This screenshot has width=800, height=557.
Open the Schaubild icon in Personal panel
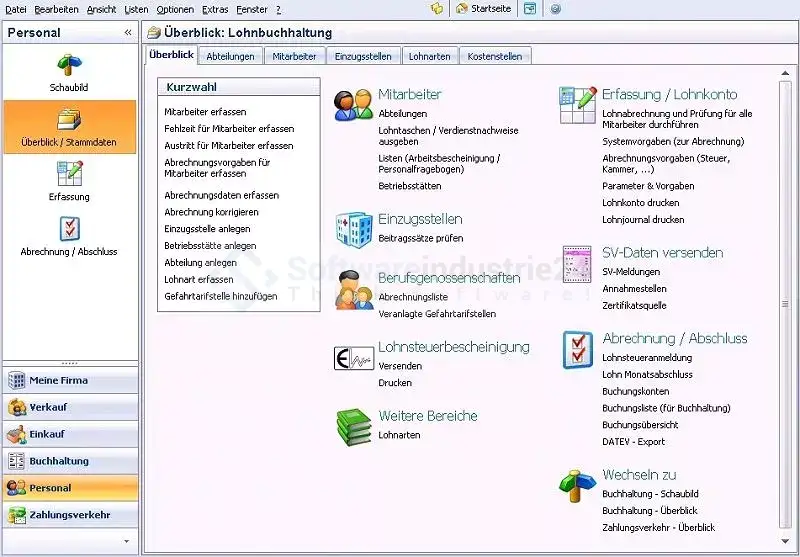69,66
